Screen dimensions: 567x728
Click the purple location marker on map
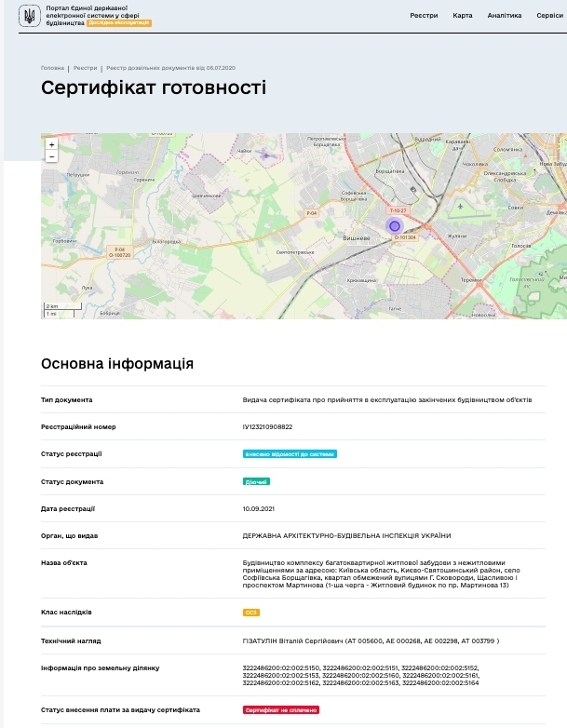(x=394, y=226)
